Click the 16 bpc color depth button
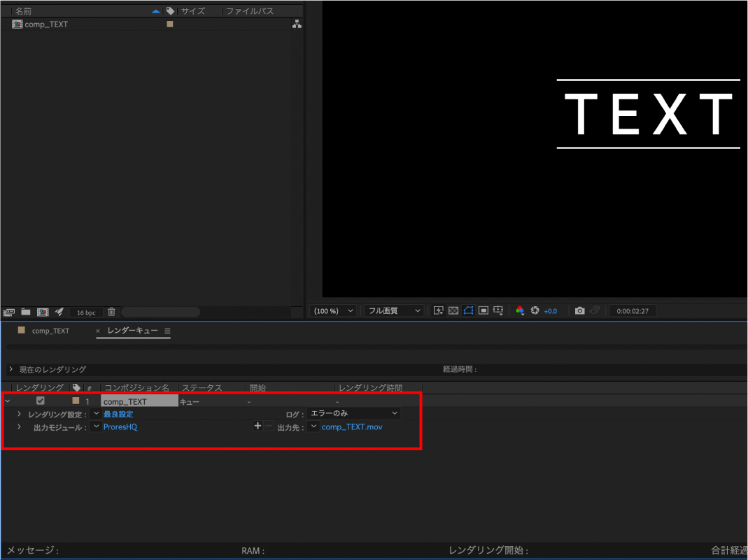 pyautogui.click(x=86, y=313)
